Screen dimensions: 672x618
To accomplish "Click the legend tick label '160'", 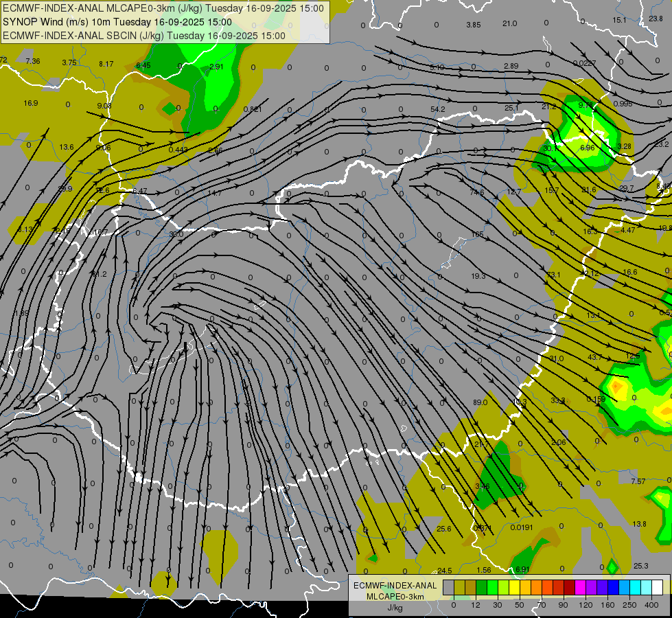I will tap(607, 605).
